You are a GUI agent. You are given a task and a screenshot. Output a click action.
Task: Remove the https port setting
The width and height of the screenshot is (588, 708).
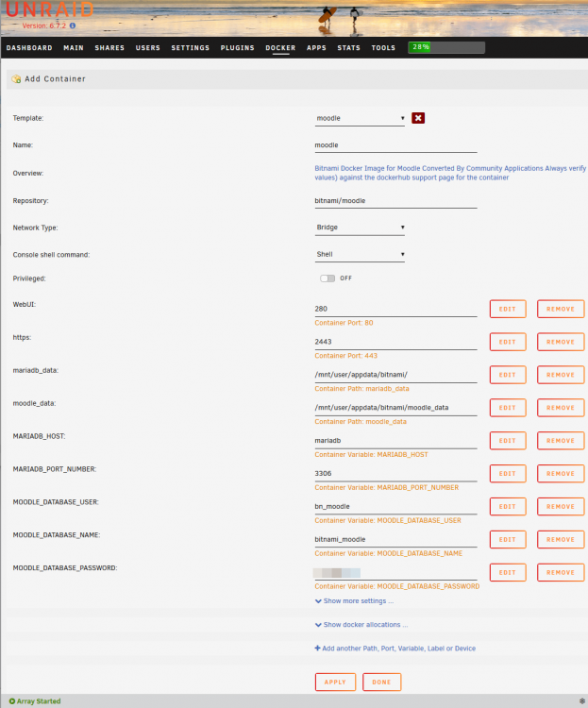pos(561,342)
